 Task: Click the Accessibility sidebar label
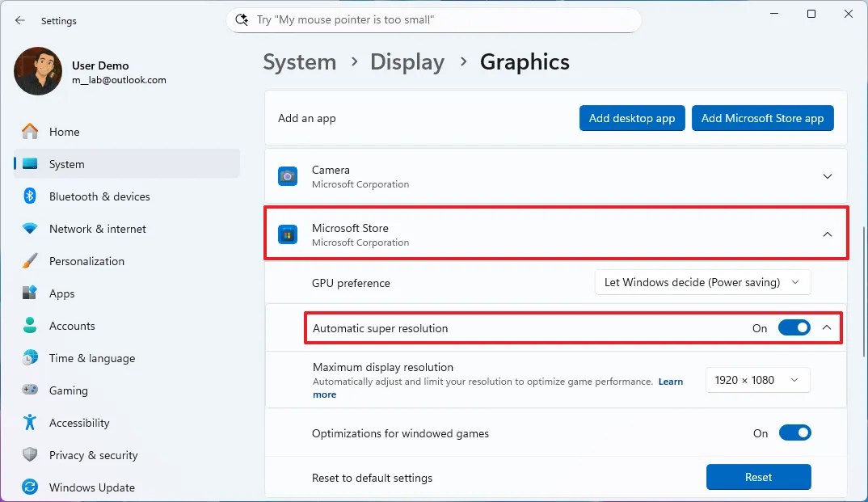click(79, 423)
